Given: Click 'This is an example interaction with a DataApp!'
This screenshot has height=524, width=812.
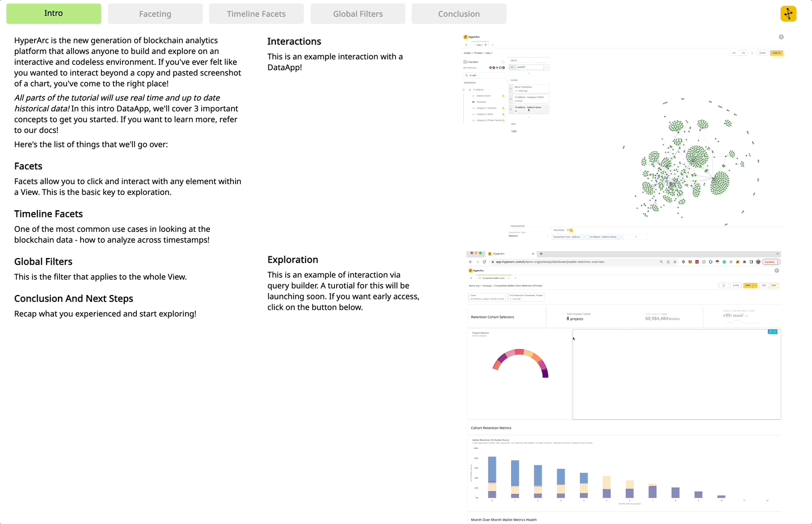Looking at the screenshot, I should point(335,62).
